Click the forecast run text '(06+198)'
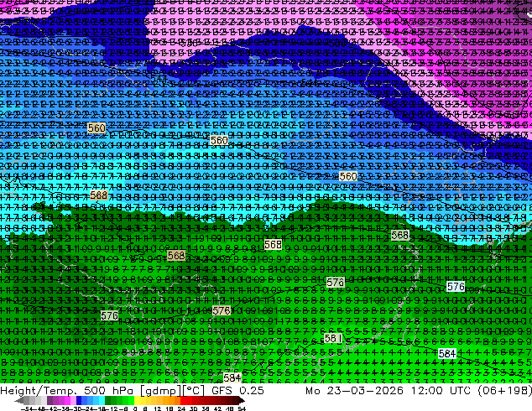532x411 pixels. 504,391
